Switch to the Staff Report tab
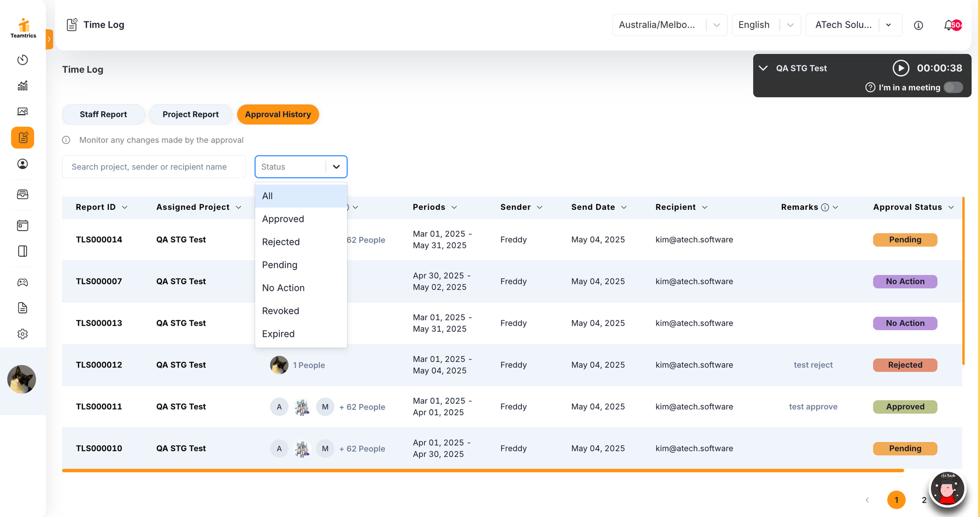 point(103,114)
